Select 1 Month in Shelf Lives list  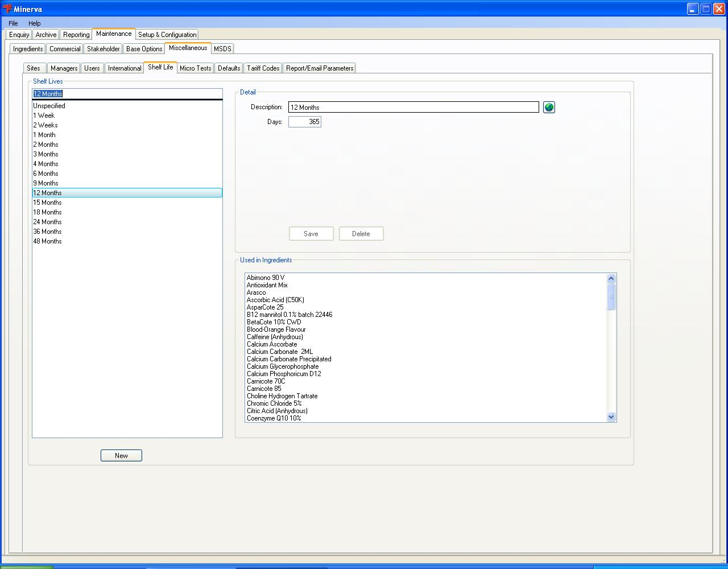(127, 135)
